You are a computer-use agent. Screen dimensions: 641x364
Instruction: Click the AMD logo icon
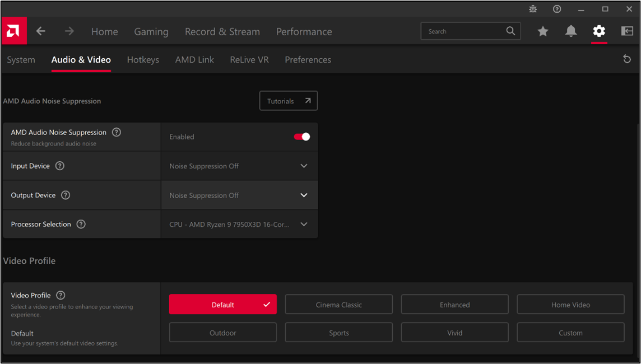[15, 31]
